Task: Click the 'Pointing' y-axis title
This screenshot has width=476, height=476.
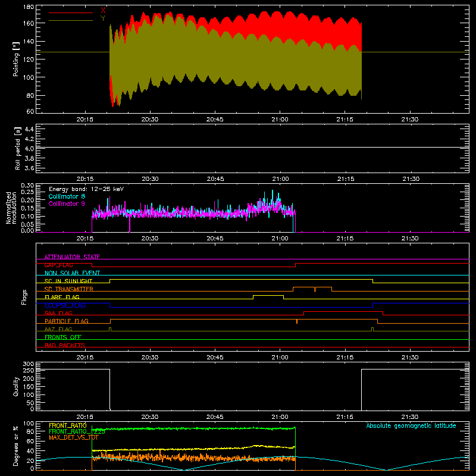Action: 16,59
